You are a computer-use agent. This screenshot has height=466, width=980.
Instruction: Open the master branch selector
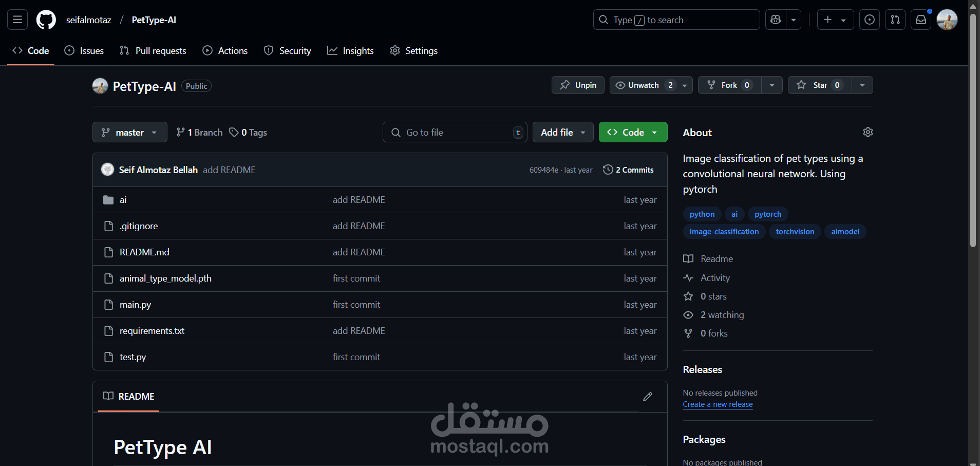130,132
